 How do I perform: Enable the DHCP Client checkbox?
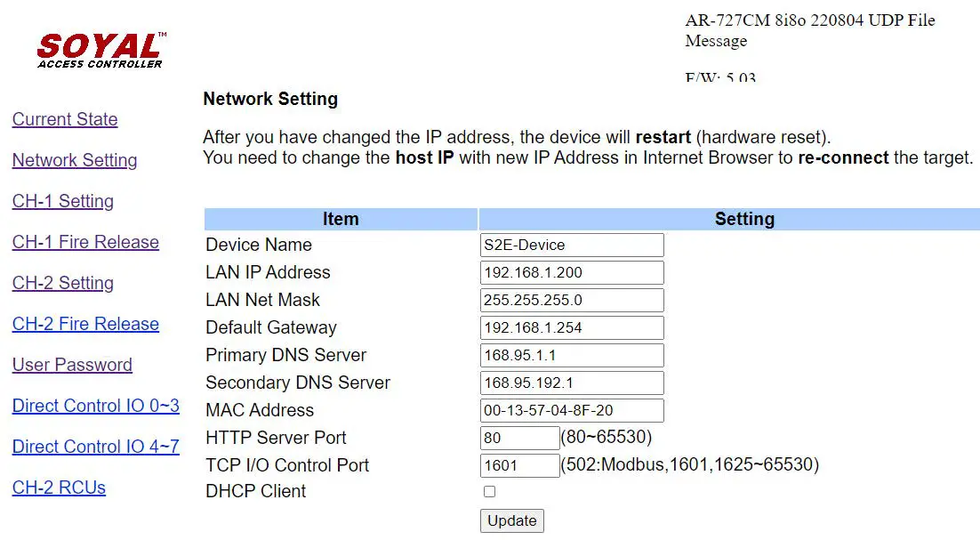click(489, 491)
